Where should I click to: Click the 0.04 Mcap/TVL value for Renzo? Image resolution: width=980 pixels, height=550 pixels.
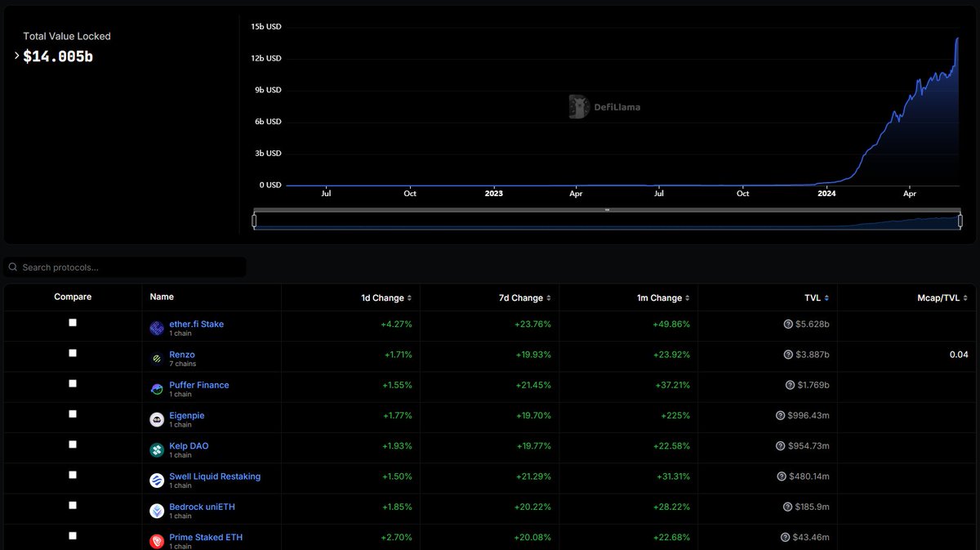(959, 355)
